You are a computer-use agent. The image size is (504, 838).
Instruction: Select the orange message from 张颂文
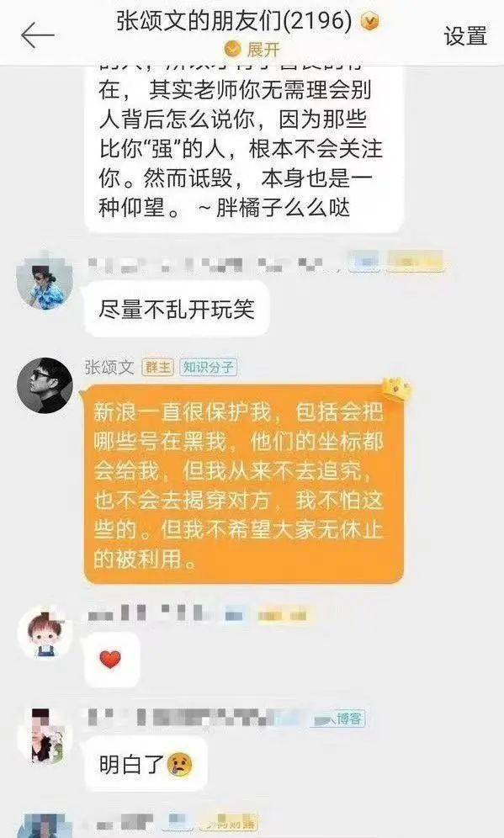(244, 484)
